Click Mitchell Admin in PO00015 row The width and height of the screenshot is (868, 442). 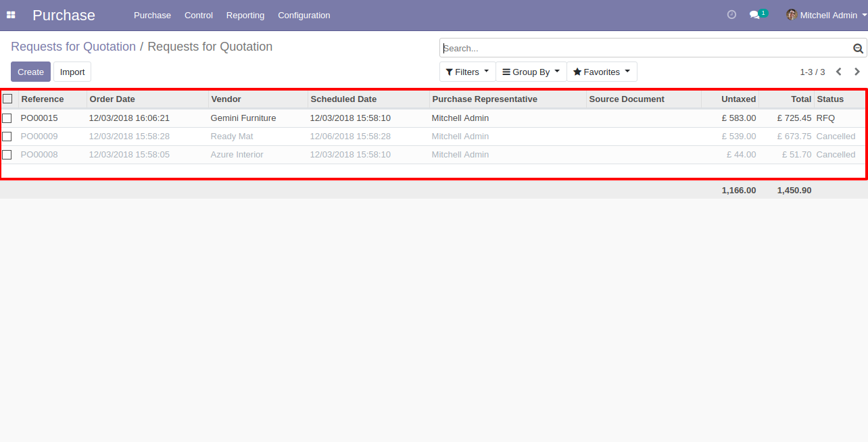click(460, 118)
